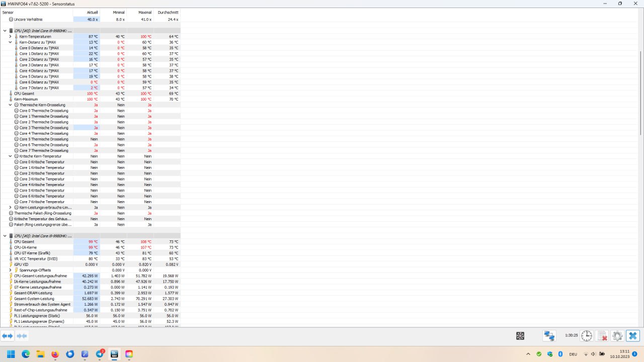Select the Gesamt-DRAM-Leistung row
Screen dimensions: 644x362
click(x=90, y=293)
